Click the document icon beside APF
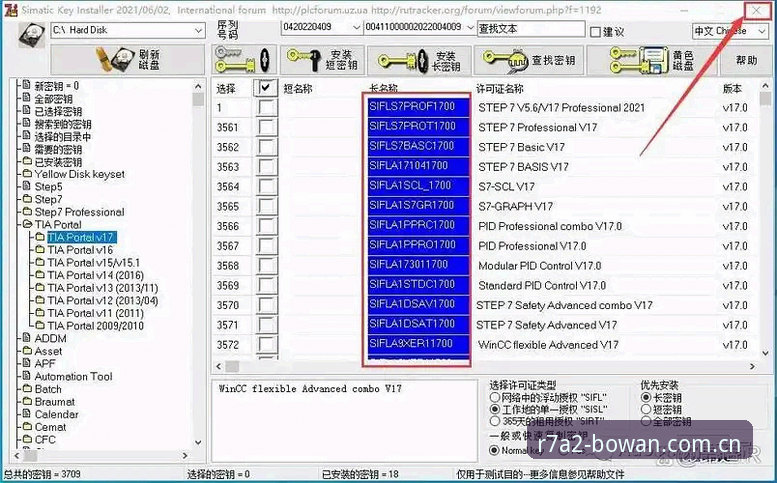The height and width of the screenshot is (483, 777). click(27, 363)
